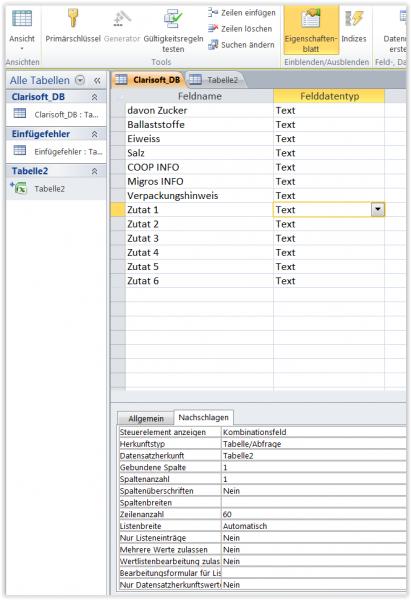This screenshot has height=600, width=411.
Task: Run Gültigkeitsregeln testen
Action: pos(173,30)
